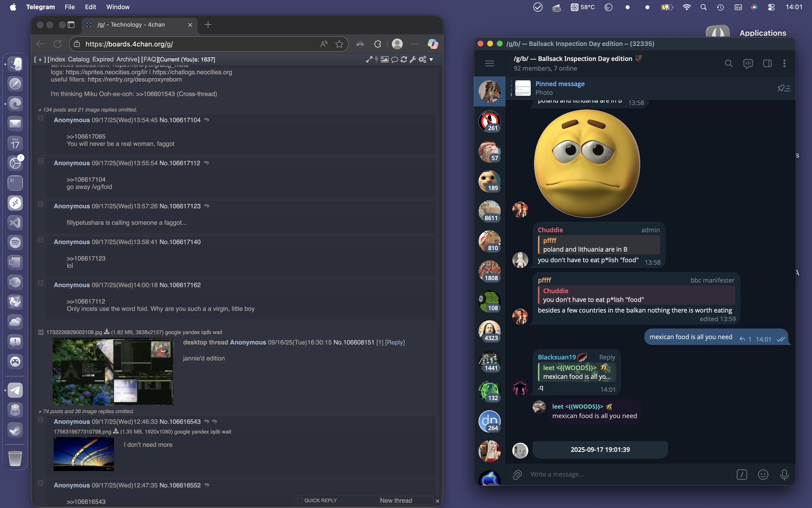Open the Telegram chat with 108 unread
The image size is (812, 508).
(x=490, y=301)
